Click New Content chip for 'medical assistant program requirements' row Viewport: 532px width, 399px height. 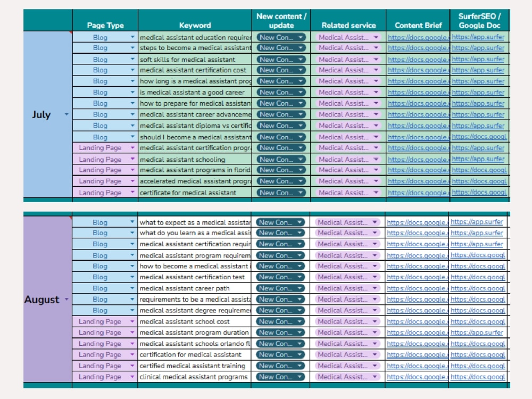tap(280, 255)
